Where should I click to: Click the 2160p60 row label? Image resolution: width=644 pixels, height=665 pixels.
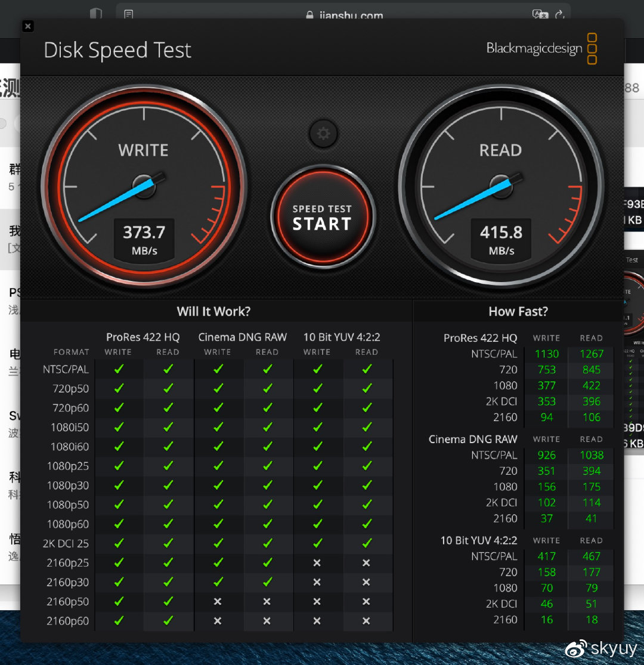(67, 621)
